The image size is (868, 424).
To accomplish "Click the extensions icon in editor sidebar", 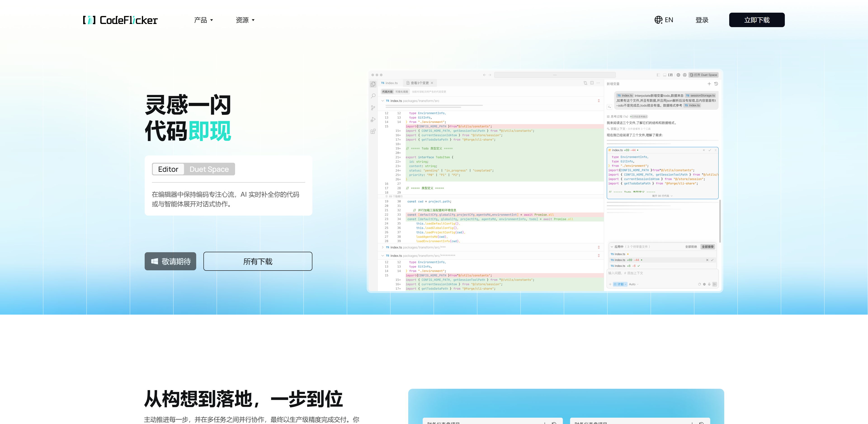I will 373,132.
